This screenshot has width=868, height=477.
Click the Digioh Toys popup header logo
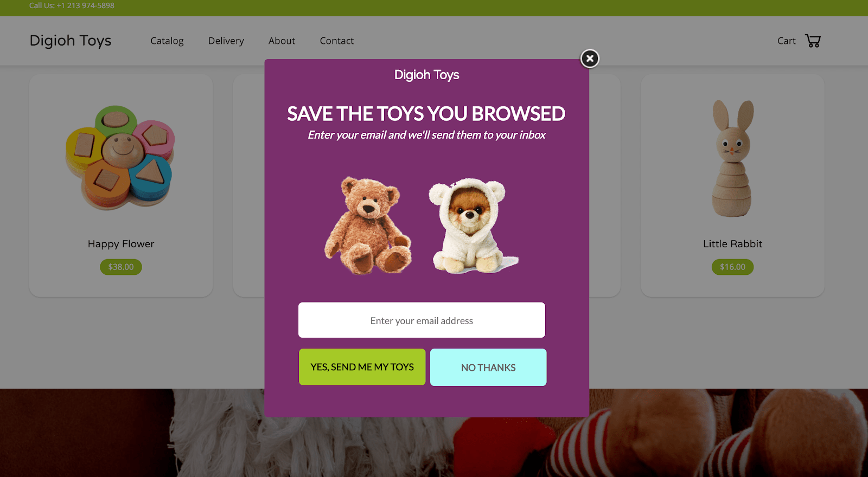(427, 75)
